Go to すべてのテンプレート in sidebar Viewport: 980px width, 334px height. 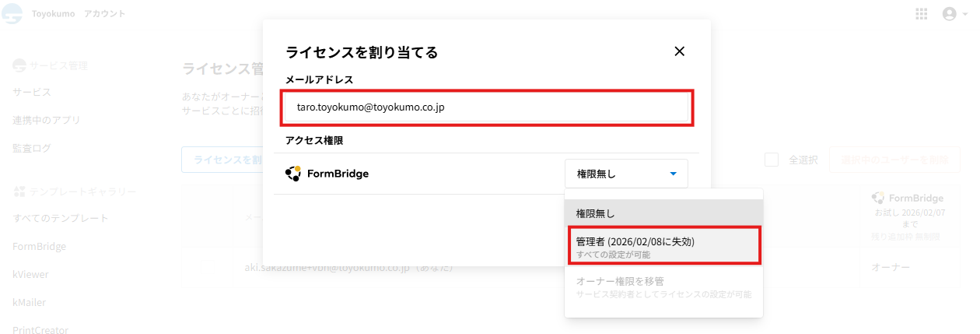tap(60, 218)
